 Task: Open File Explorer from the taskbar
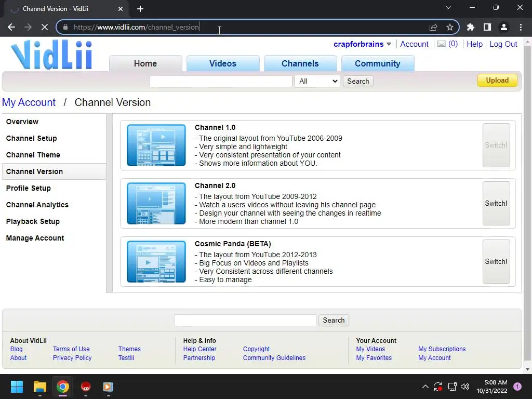(x=39, y=387)
